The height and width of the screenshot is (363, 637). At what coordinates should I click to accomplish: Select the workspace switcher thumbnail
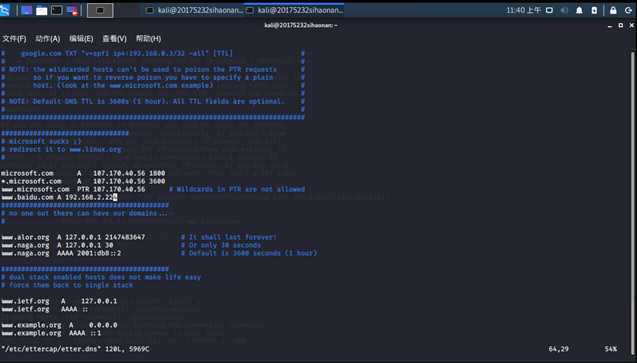pos(100,11)
